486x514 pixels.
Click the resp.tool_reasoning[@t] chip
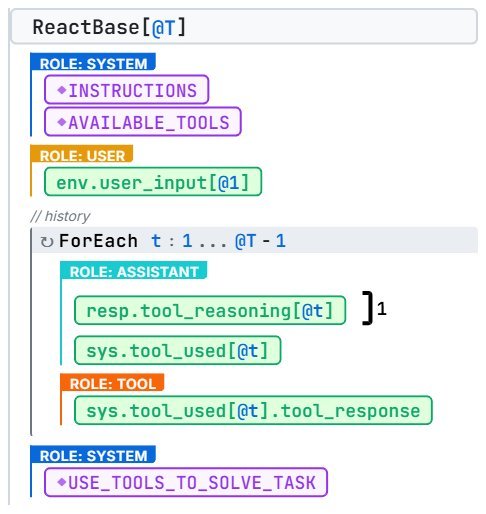210,310
